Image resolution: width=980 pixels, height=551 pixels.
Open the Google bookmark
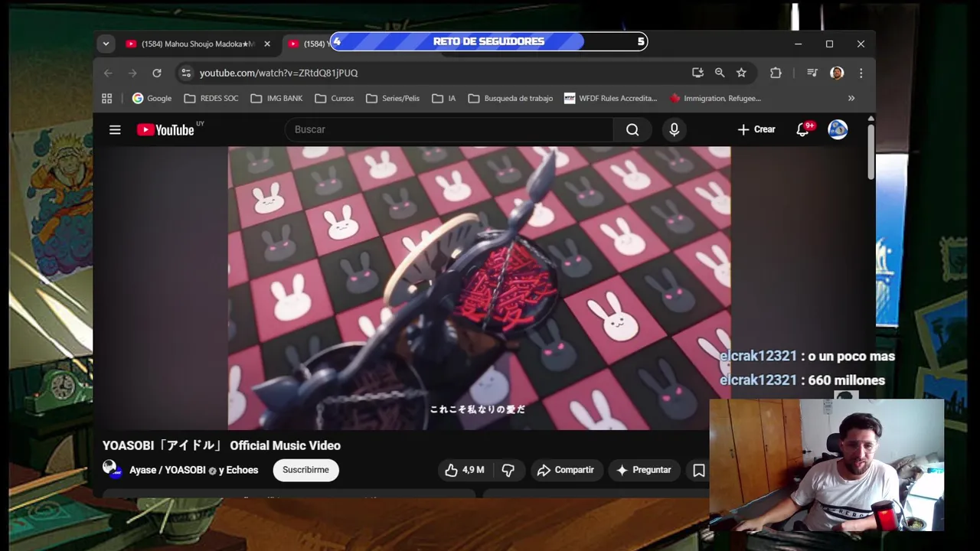[x=152, y=98]
